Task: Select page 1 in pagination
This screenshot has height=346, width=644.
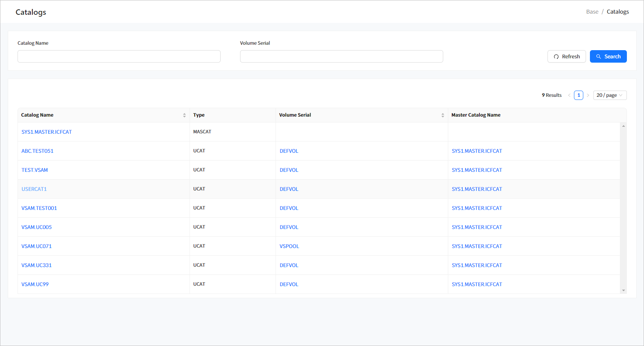Action: (578, 95)
